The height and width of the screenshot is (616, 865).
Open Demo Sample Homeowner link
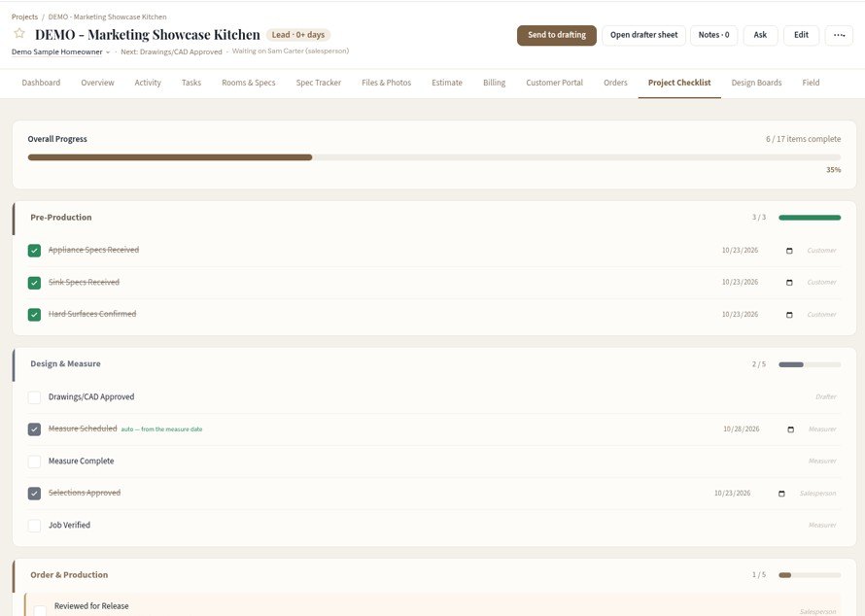[56, 51]
